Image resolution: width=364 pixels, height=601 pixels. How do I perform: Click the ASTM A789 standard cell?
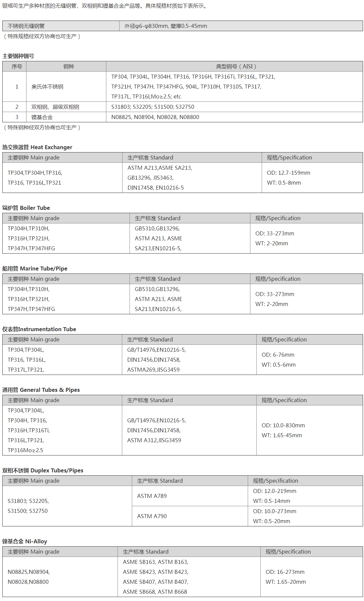[x=190, y=496]
